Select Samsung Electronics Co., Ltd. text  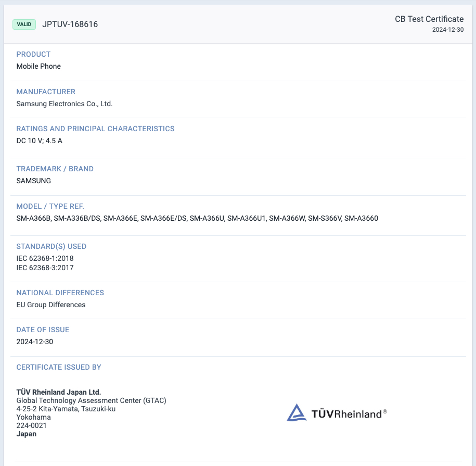coord(65,104)
